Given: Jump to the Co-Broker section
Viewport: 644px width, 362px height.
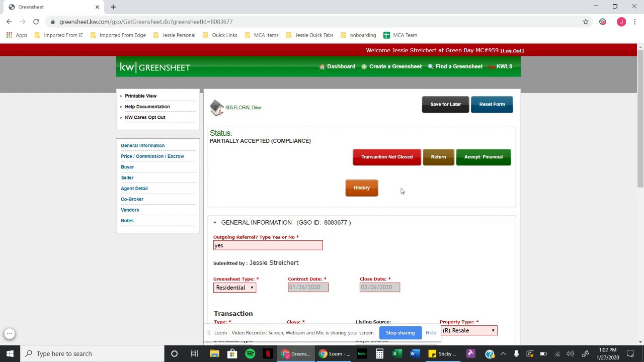Looking at the screenshot, I should point(132,199).
